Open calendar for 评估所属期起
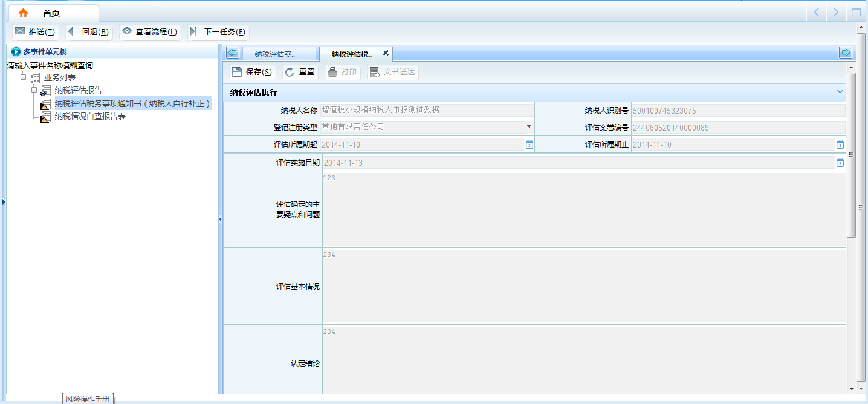The height and width of the screenshot is (404, 868). (529, 145)
